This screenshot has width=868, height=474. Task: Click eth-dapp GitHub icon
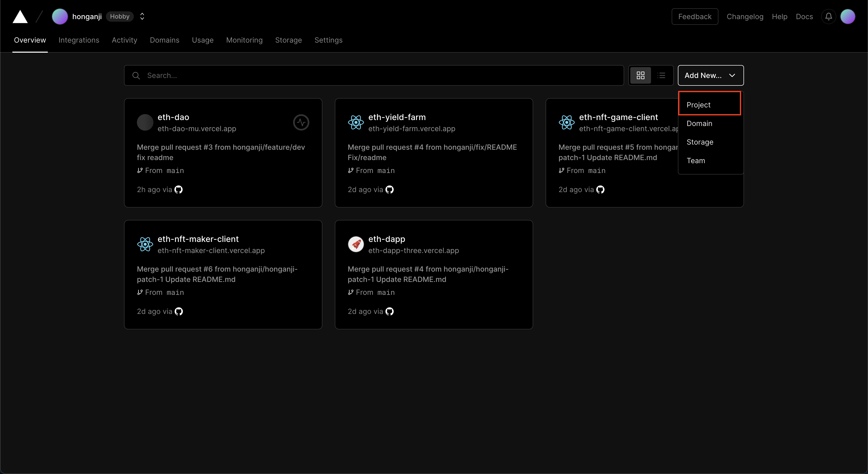point(390,311)
